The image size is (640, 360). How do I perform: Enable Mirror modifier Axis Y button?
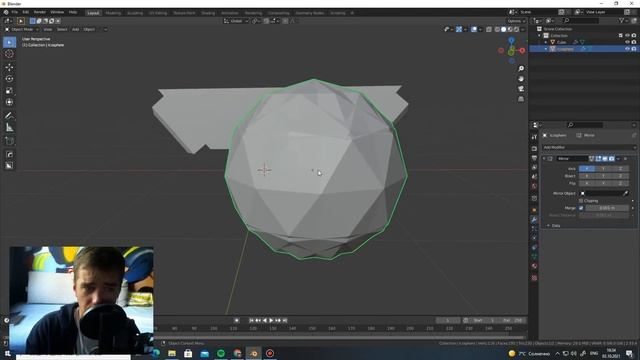pos(604,169)
